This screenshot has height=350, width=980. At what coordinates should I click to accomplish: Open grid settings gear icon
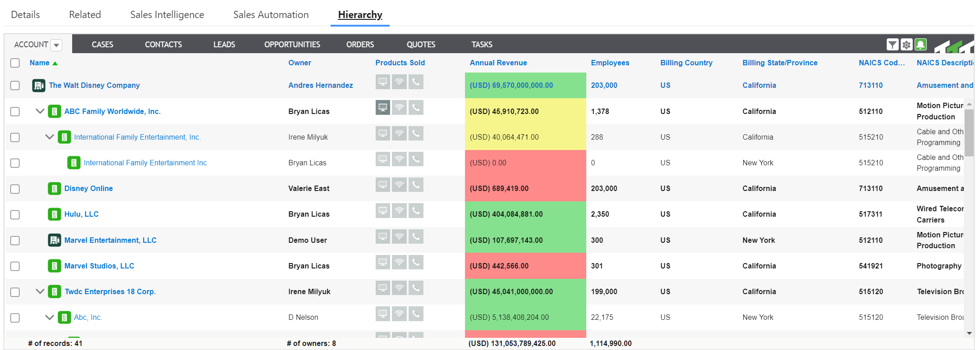906,45
